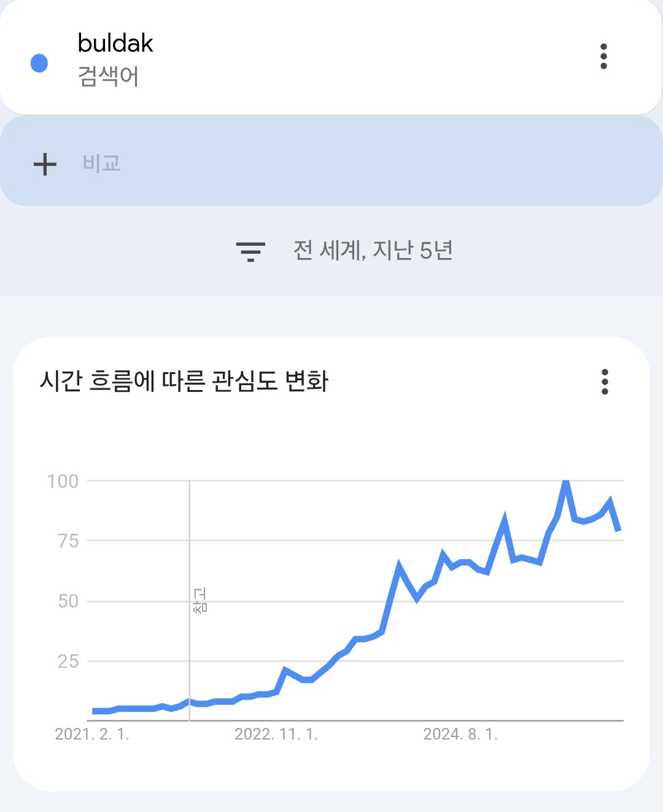Tap the 50 value on y-axis
Viewport: 663px width, 812px height.
tap(68, 601)
